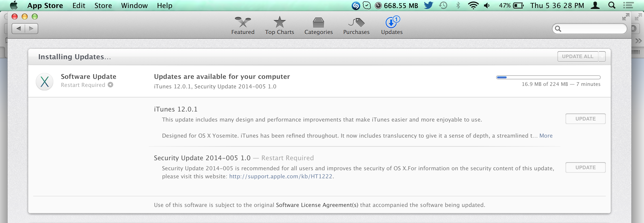Open the UPDATE ALL dropdown arrow
644x223 pixels.
click(x=602, y=57)
